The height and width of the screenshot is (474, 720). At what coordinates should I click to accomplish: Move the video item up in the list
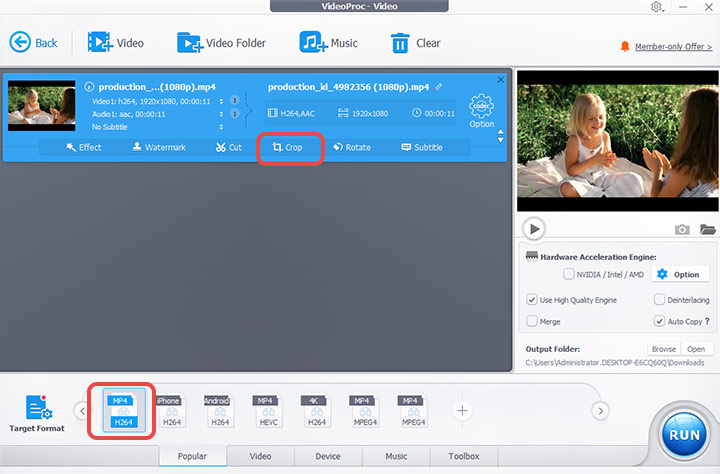(x=501, y=132)
